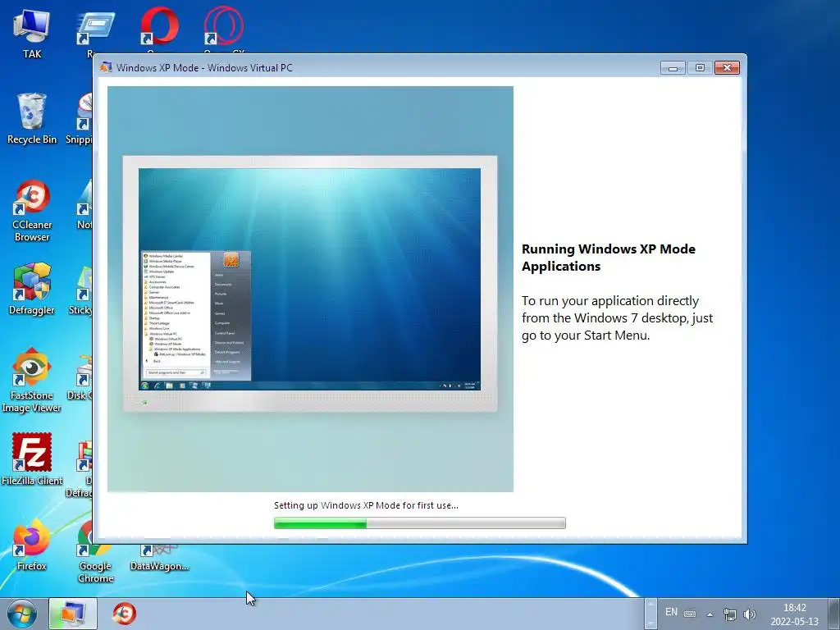Screen dimensions: 840x630
Task: Select Windows Virtual PC taskbar button
Action: (73, 614)
